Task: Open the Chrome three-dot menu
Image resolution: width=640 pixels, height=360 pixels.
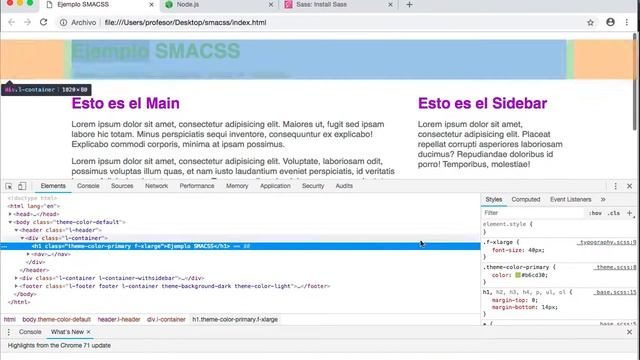Action: tap(627, 22)
